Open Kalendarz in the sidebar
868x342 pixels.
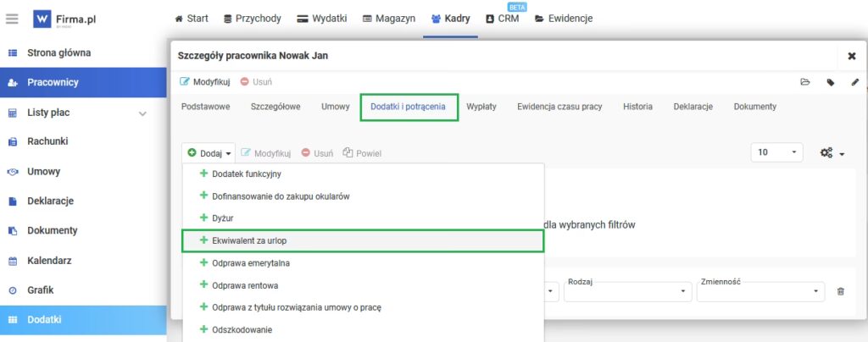48,260
